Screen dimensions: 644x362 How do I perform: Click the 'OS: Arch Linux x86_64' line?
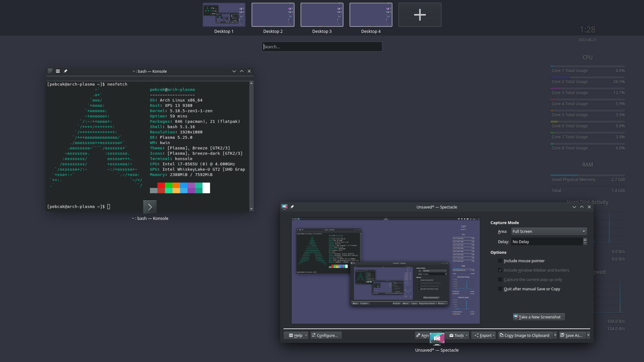[176, 100]
